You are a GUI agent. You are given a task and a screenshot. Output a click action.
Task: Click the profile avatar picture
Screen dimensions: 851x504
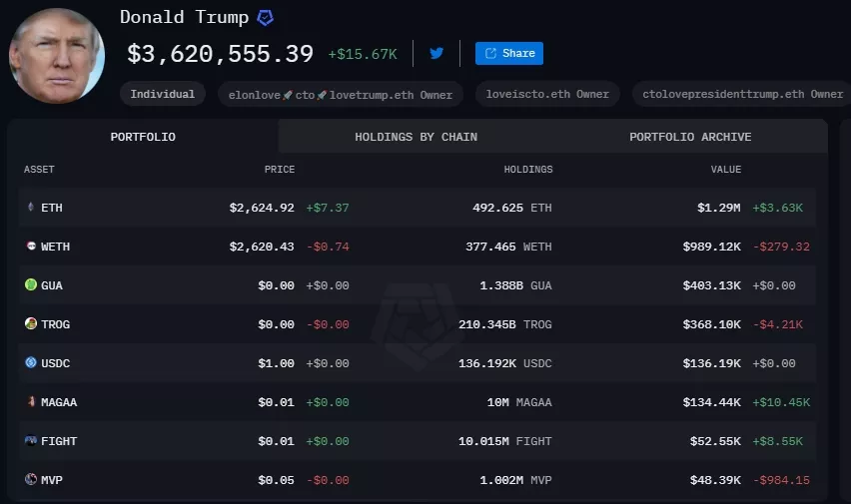tap(57, 55)
